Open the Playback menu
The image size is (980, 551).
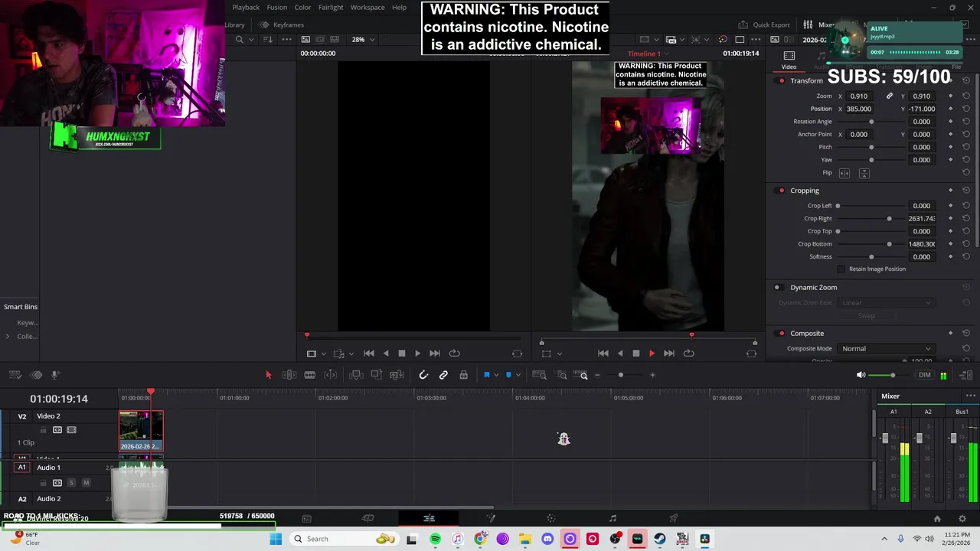[246, 7]
